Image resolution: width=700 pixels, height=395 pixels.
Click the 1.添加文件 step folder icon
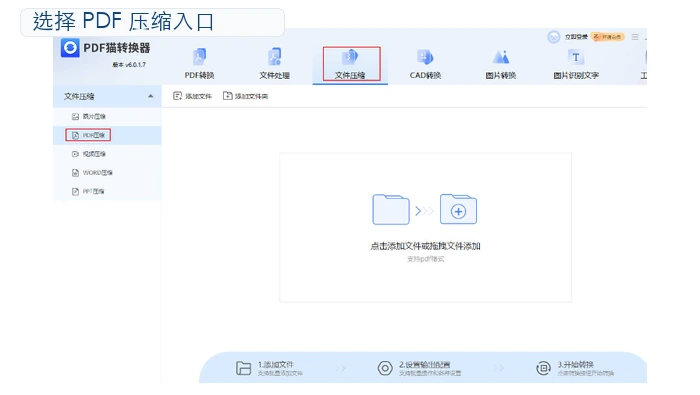(243, 368)
